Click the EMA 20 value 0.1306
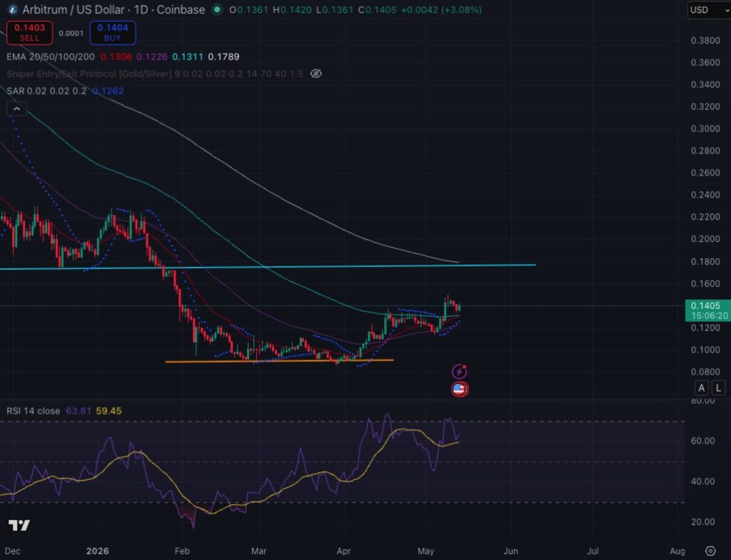731x560 pixels. click(x=116, y=57)
